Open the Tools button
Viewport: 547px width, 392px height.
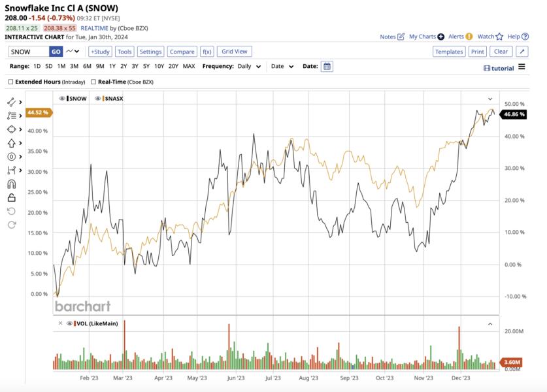(125, 52)
